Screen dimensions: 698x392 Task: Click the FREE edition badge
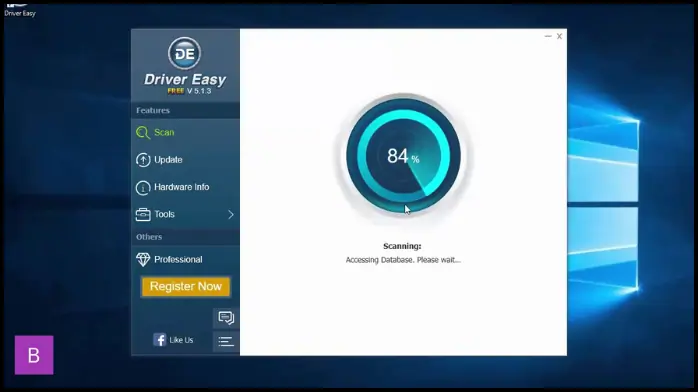(176, 91)
